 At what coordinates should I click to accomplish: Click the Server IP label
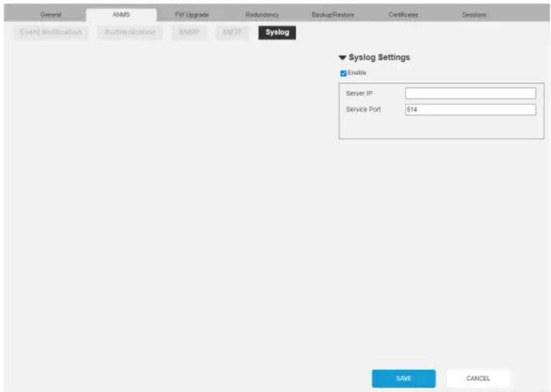(359, 94)
